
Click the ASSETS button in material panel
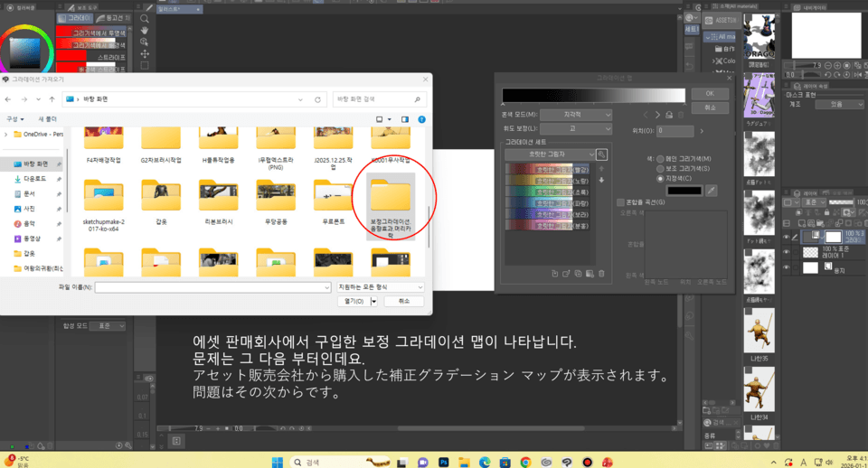coord(722,20)
